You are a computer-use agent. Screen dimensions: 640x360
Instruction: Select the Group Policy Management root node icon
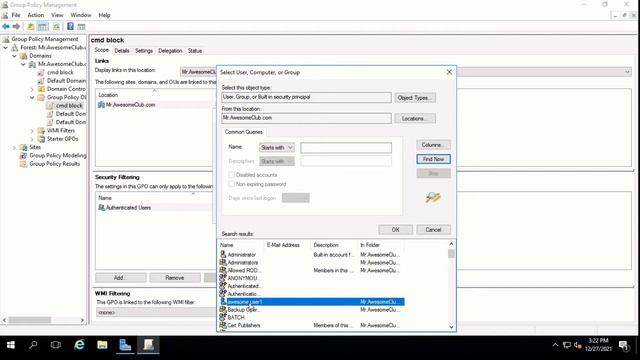[x=6, y=39]
